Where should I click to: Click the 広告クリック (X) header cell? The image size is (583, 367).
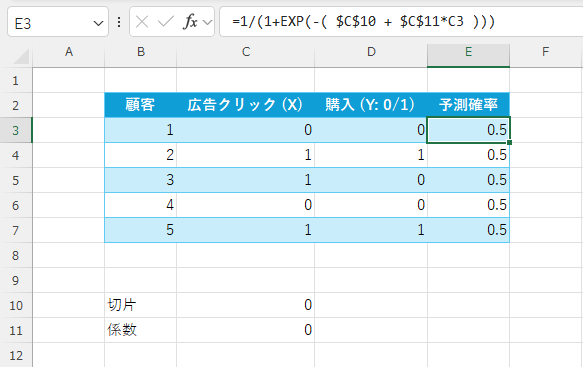(245, 105)
